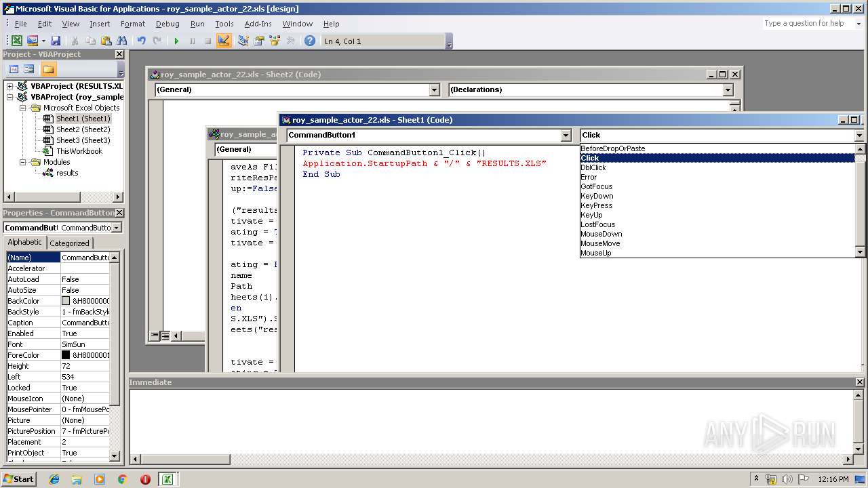The height and width of the screenshot is (488, 868).
Task: Open Project Explorer via toolbar icon
Action: click(243, 41)
